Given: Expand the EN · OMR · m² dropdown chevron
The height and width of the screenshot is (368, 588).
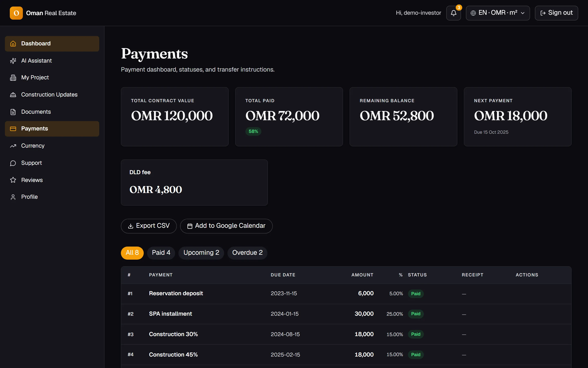Looking at the screenshot, I should tap(523, 13).
